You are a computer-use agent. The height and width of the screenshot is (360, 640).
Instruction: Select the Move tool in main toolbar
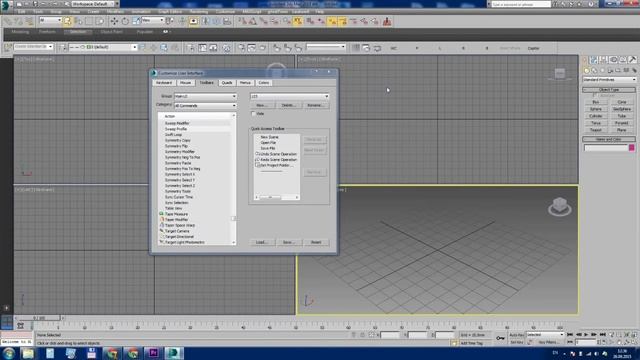click(114, 21)
